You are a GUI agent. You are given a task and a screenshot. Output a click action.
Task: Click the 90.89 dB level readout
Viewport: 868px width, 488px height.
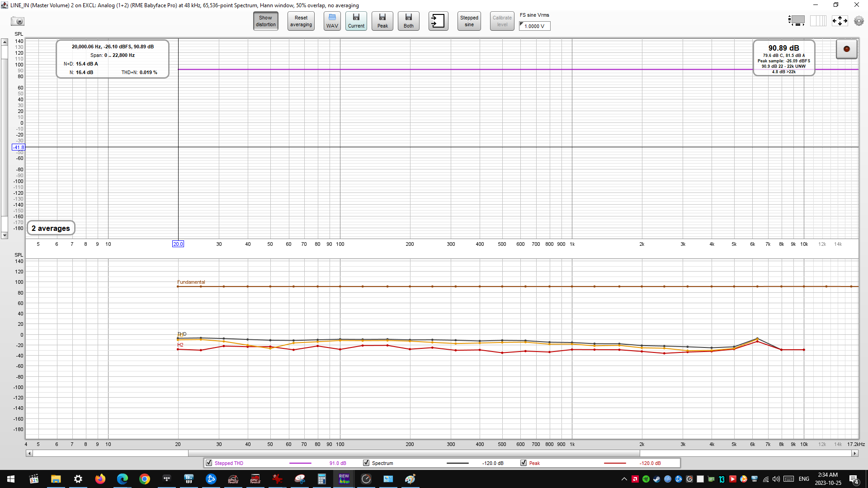coord(783,48)
